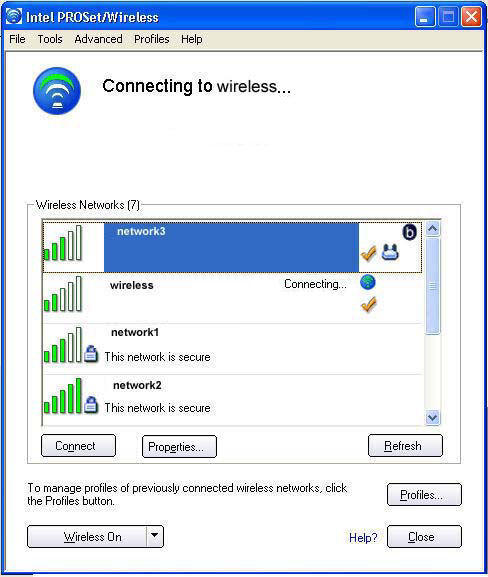The height and width of the screenshot is (577, 488).
Task: Click the orange profile checkmark on wireless network
Action: pyautogui.click(x=368, y=304)
